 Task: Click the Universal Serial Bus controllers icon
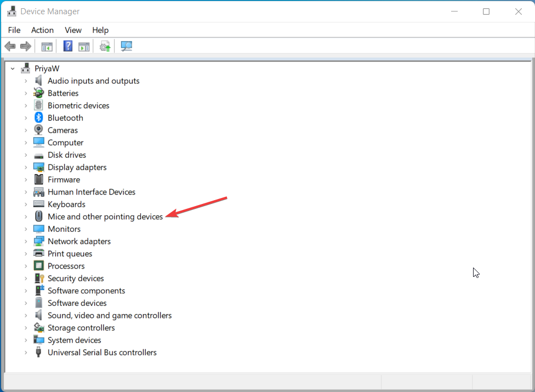38,352
